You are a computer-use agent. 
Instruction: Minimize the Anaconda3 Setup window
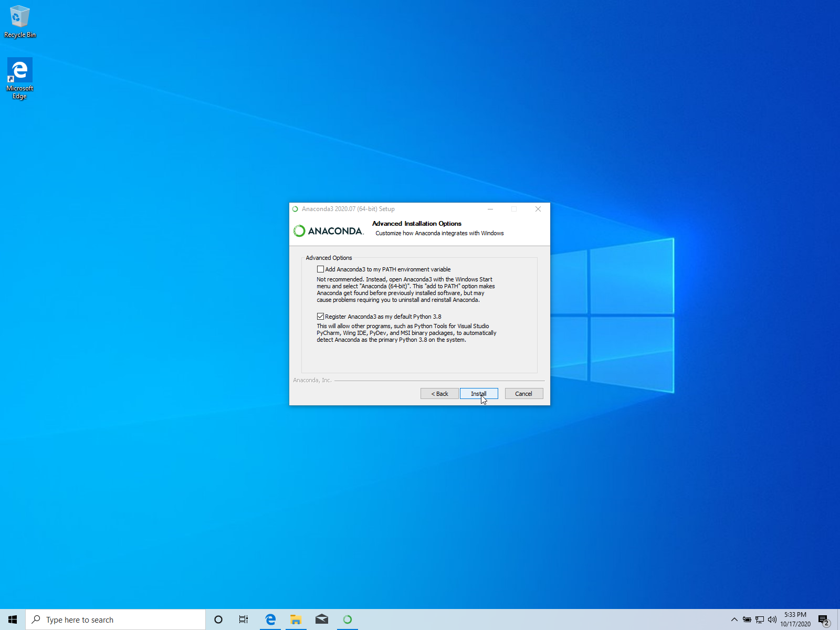tap(490, 209)
